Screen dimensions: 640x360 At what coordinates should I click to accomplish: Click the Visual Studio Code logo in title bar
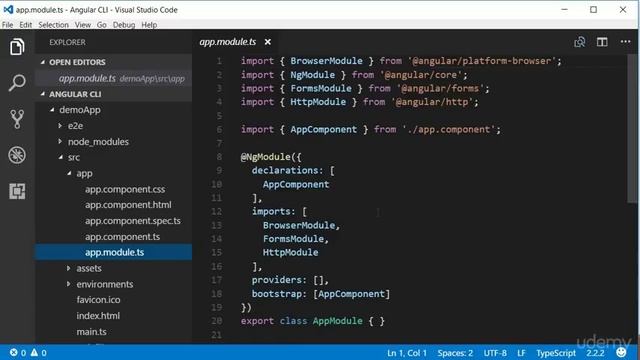8,9
